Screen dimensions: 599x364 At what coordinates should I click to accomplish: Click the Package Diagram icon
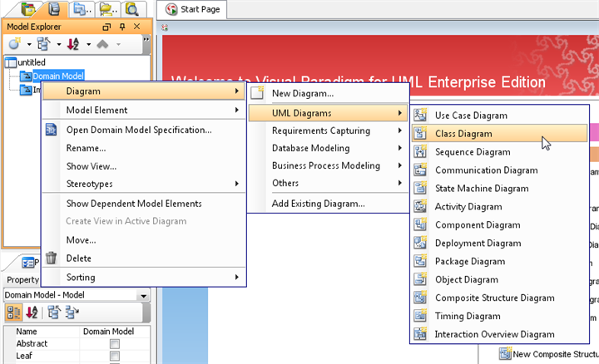pyautogui.click(x=420, y=261)
